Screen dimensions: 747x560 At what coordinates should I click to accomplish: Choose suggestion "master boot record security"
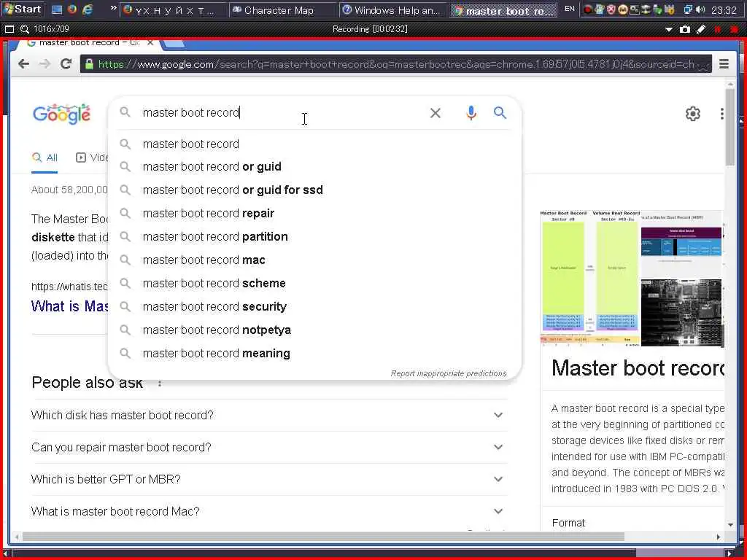click(314, 307)
